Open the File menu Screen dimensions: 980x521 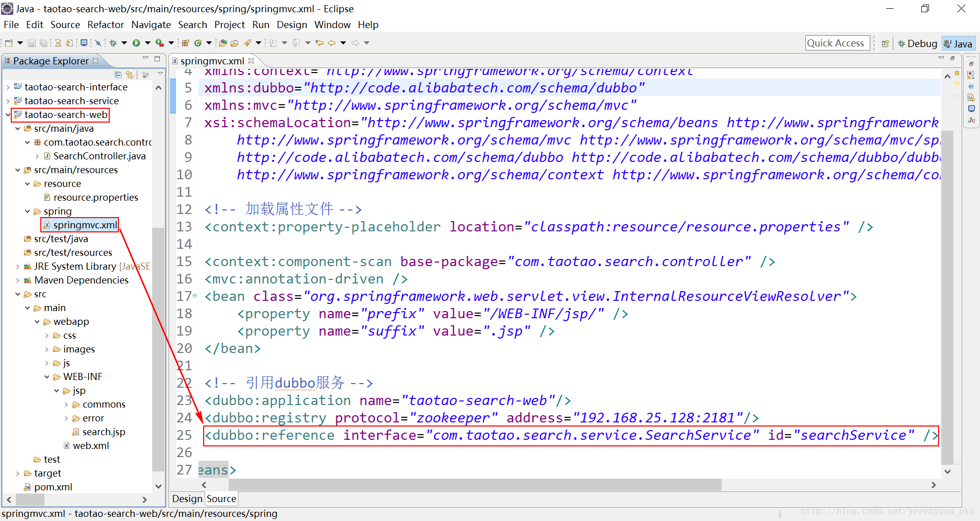11,25
